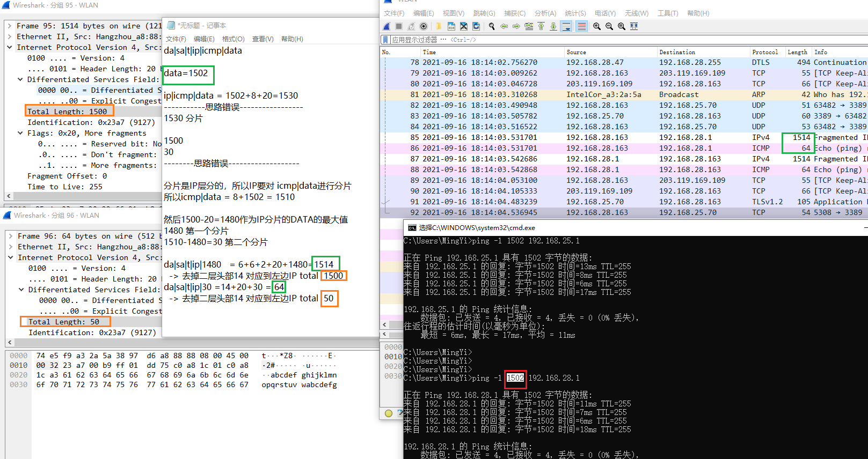Screen dimensions: 868x459
Task: Jump to the first packet
Action: 541,26
